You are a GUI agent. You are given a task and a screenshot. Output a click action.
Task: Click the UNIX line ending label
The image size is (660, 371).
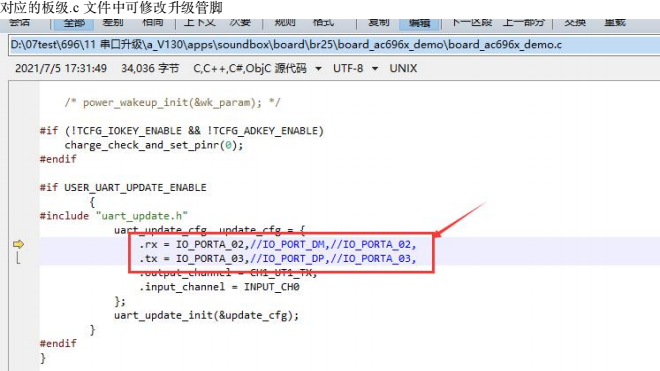click(x=403, y=68)
